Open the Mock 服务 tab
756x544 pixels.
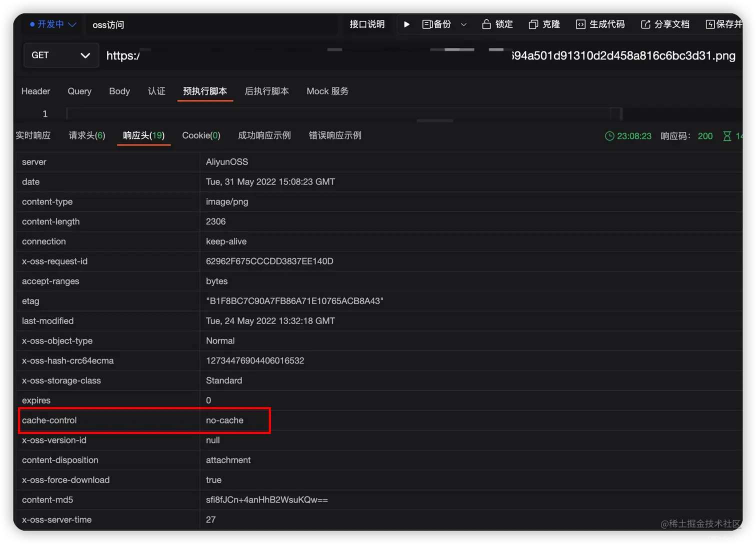point(327,91)
